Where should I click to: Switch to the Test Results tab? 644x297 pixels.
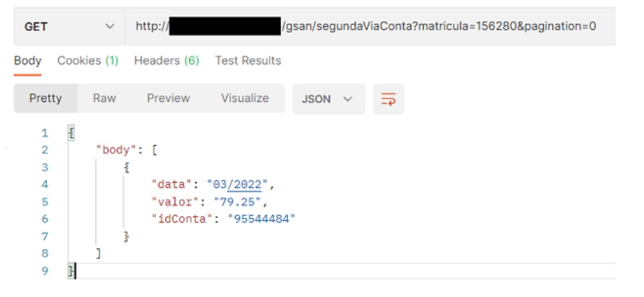point(248,61)
